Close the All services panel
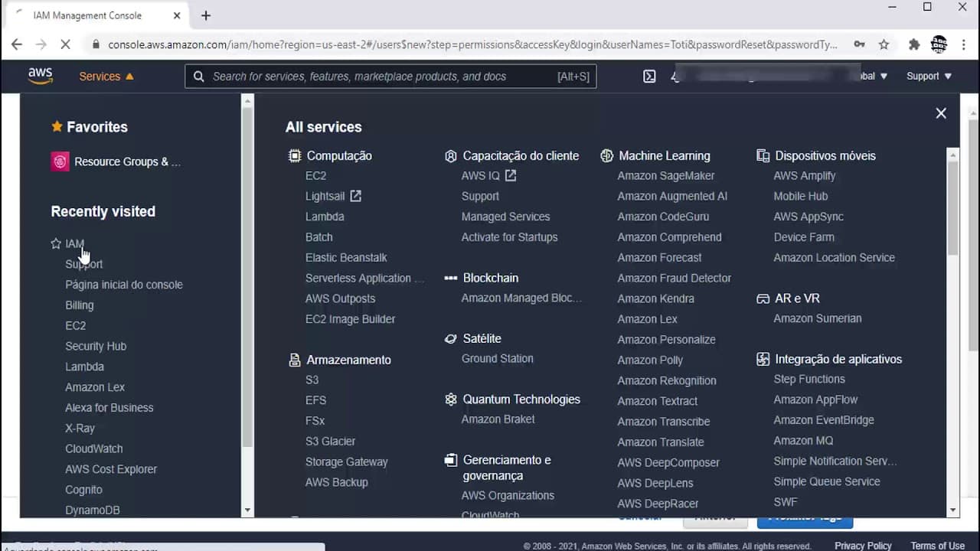 click(941, 113)
